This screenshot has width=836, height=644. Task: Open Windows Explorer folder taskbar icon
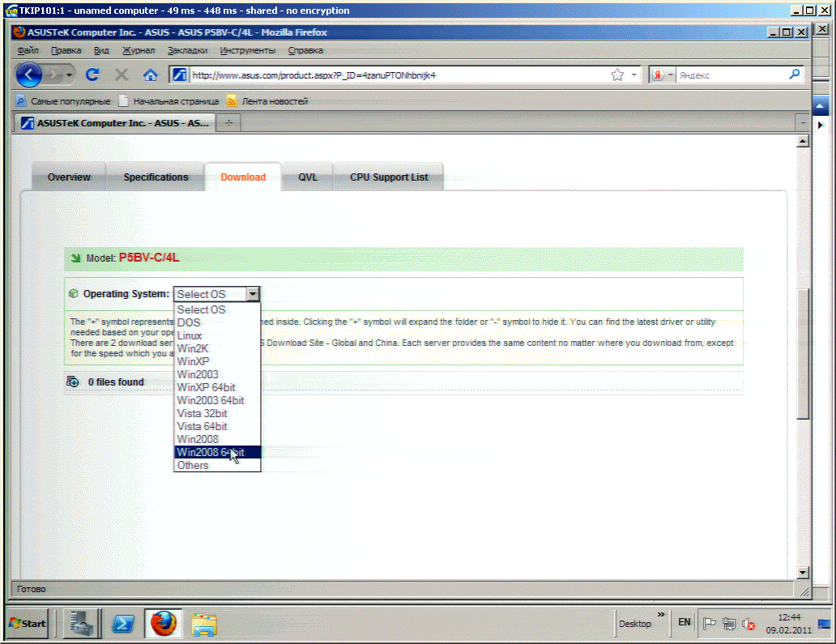tap(204, 625)
